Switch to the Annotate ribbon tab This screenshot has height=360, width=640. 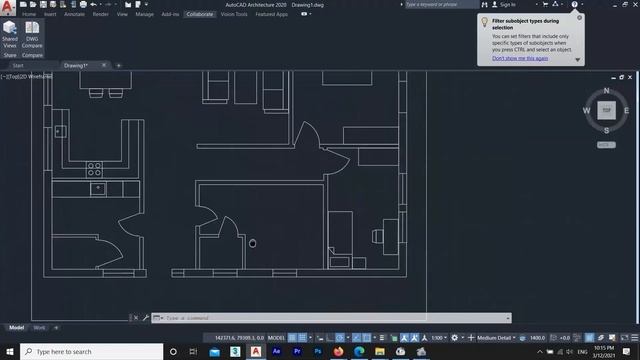click(x=74, y=14)
